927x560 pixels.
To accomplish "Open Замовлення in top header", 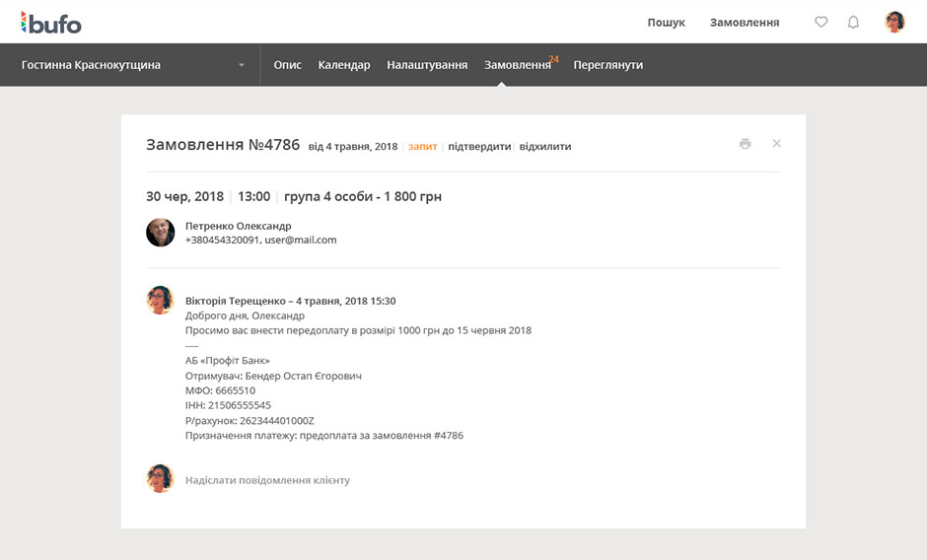I will [745, 23].
